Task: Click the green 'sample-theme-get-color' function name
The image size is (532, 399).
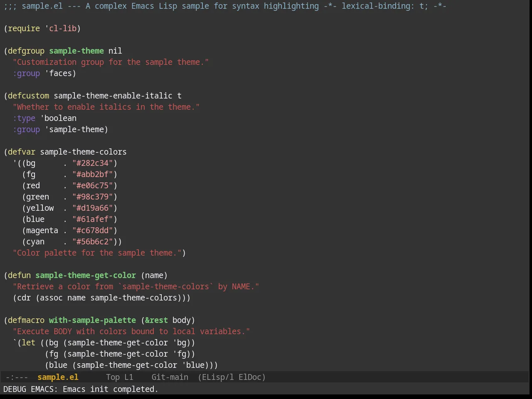Action: (86, 275)
